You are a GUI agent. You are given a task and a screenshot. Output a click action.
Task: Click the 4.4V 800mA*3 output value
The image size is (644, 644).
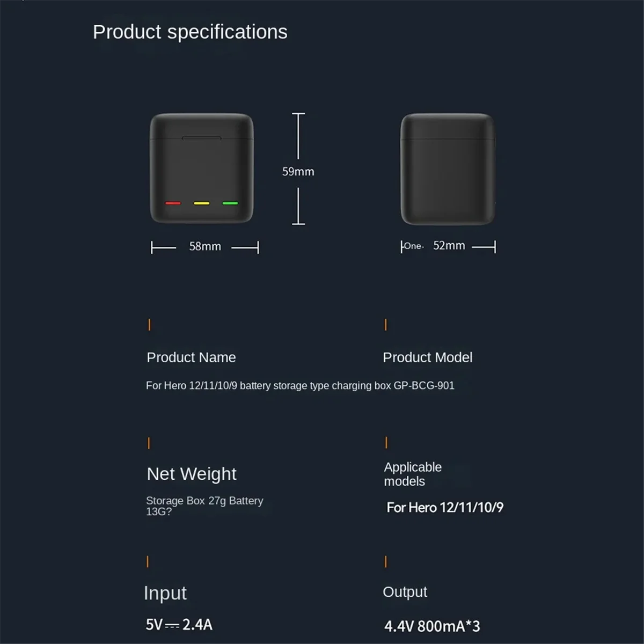[x=432, y=626]
